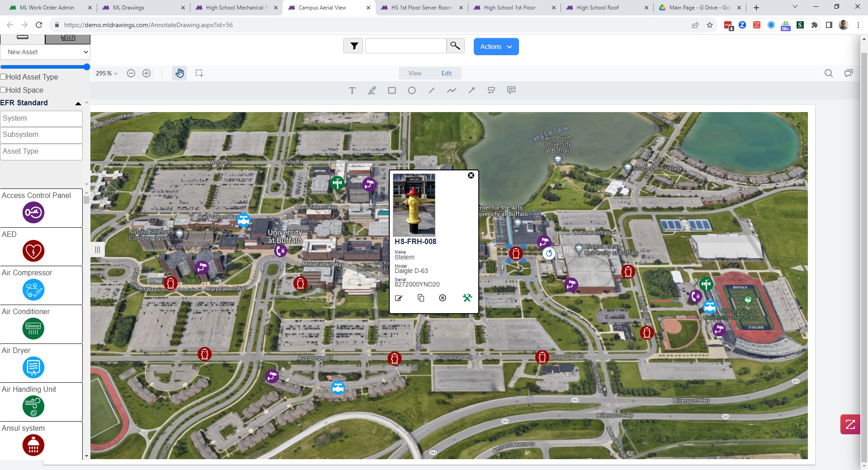Copy the asset using the duplicate icon
The width and height of the screenshot is (868, 470).
[421, 298]
